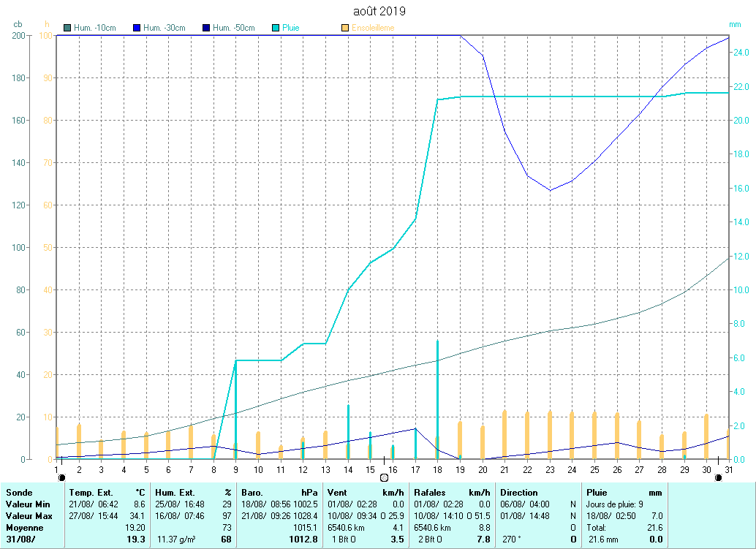756x549 pixels.
Task: Click the Valeur Max row label
Action: (28, 515)
